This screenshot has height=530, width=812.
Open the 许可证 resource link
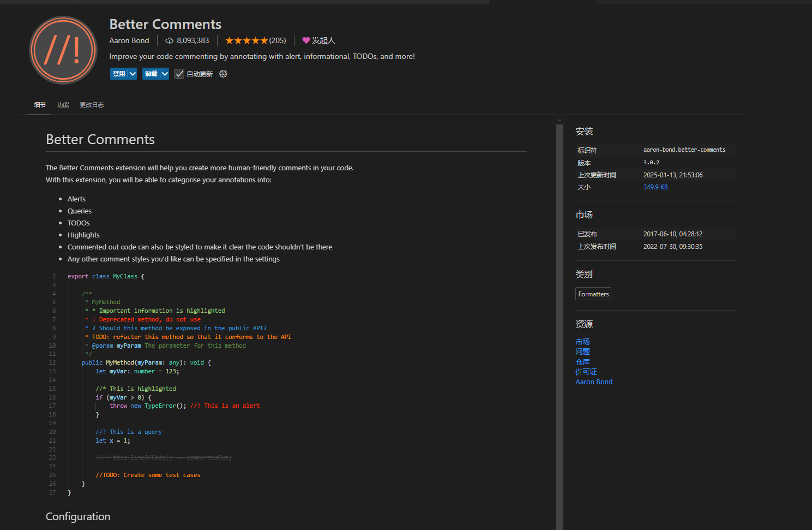586,372
